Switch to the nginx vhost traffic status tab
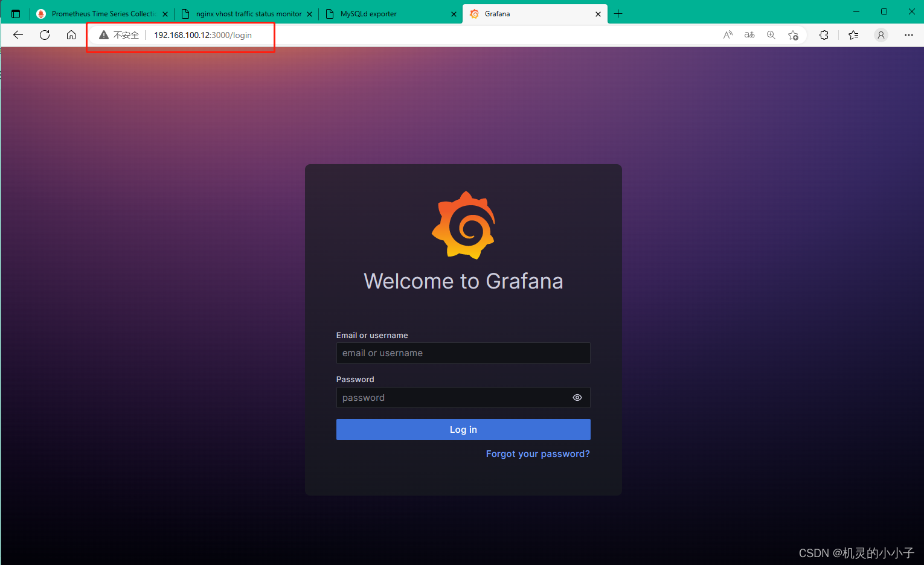Screen dimensions: 924x565 tap(248, 14)
